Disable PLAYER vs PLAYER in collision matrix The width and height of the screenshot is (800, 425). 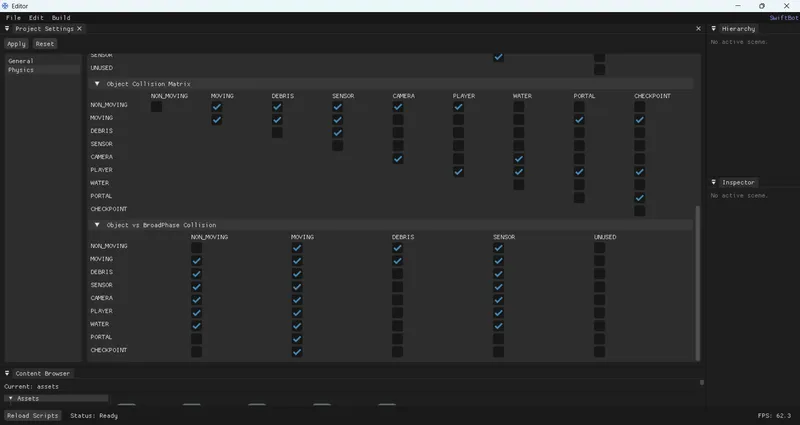[x=459, y=172]
